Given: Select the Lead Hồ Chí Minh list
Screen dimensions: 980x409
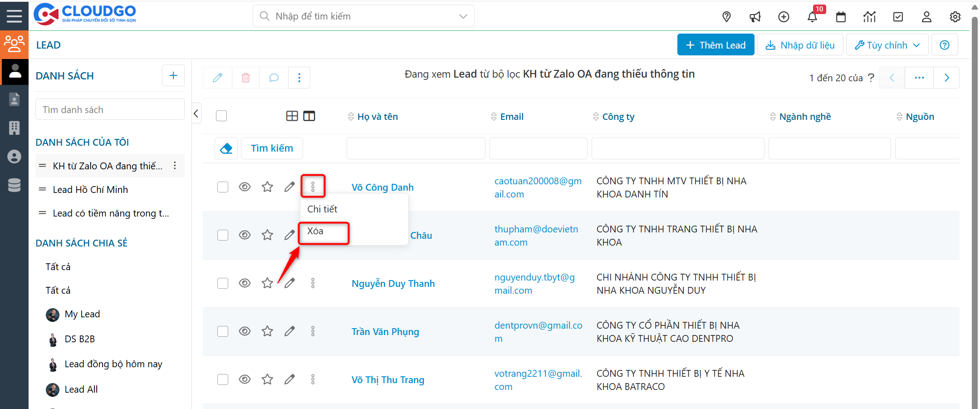Looking at the screenshot, I should [90, 190].
